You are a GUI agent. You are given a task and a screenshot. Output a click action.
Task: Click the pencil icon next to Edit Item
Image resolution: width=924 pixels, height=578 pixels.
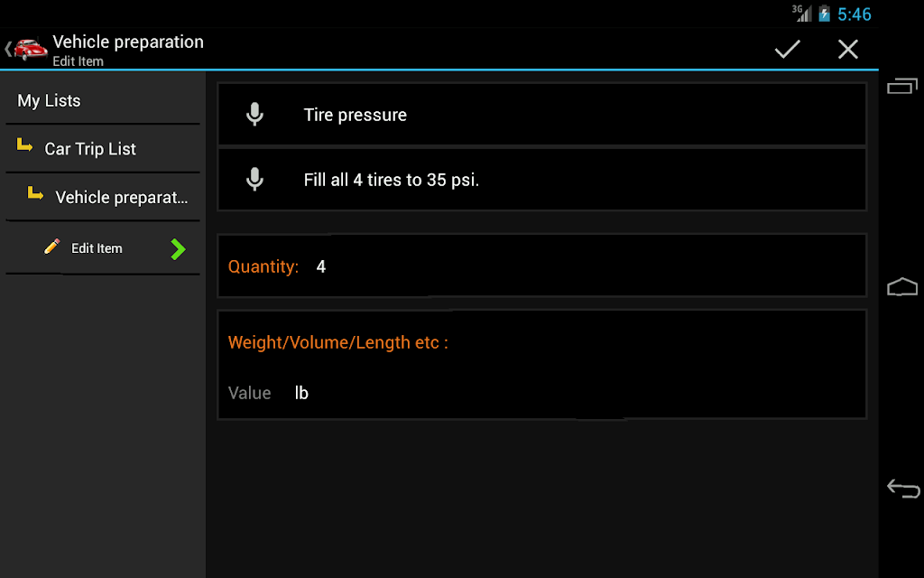(51, 247)
